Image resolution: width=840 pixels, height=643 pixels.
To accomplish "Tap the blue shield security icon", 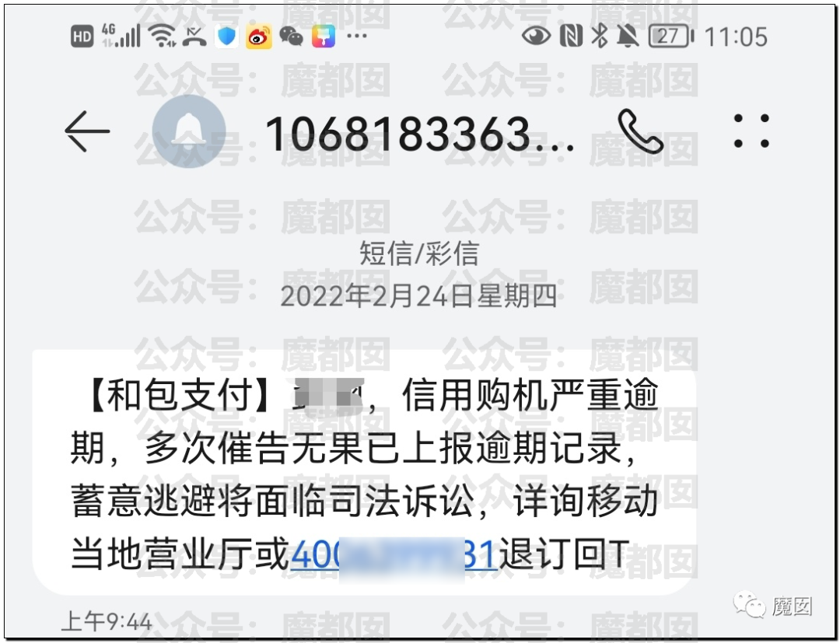I will click(x=227, y=37).
